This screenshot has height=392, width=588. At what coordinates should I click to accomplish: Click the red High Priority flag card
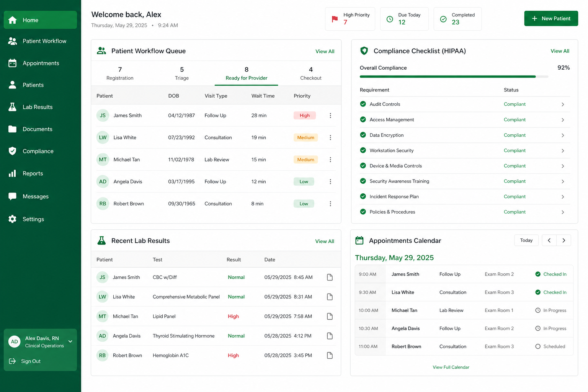(x=350, y=19)
